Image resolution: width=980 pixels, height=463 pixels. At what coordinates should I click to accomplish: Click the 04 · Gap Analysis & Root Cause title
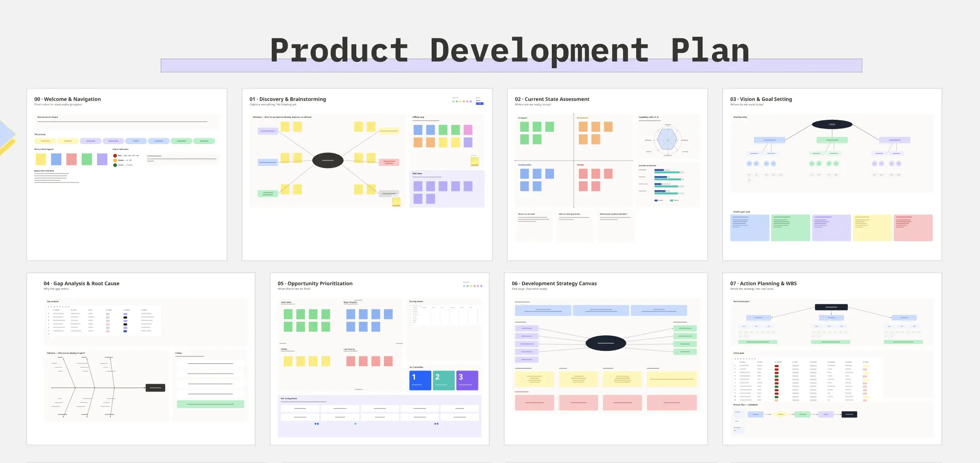(81, 284)
